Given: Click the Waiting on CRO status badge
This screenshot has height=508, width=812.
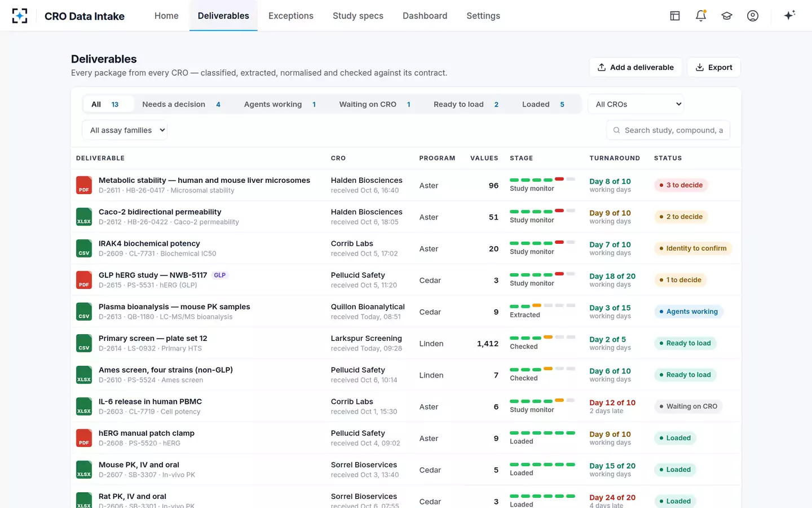Looking at the screenshot, I should (689, 406).
